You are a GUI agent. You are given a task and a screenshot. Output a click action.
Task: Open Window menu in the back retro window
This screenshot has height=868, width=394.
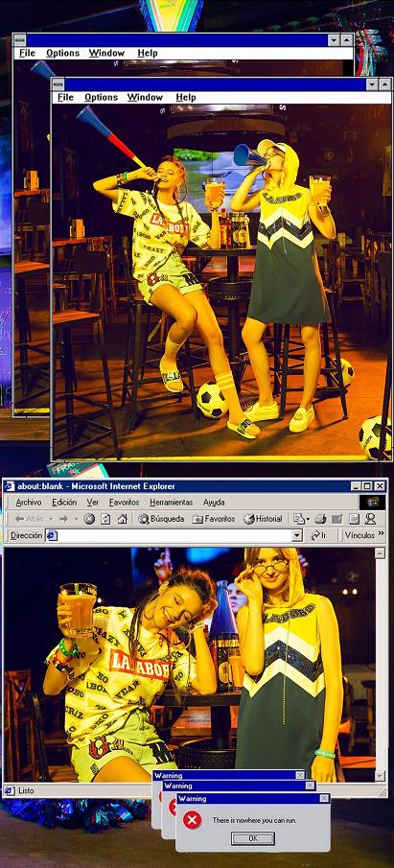[x=106, y=53]
